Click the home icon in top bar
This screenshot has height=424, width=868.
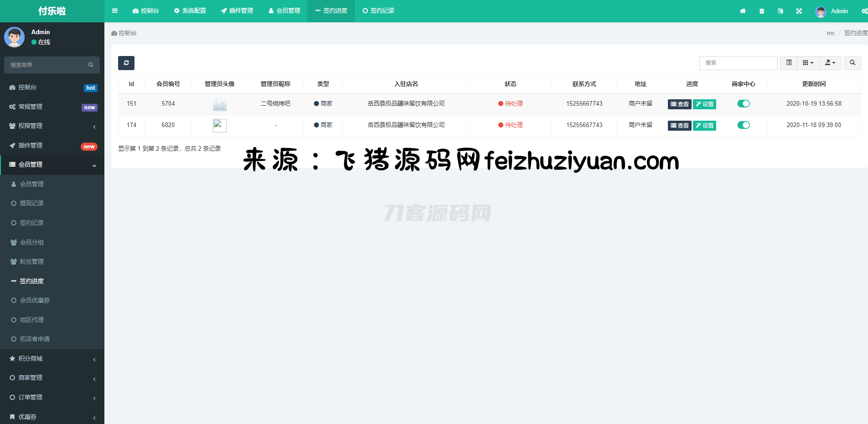point(743,11)
